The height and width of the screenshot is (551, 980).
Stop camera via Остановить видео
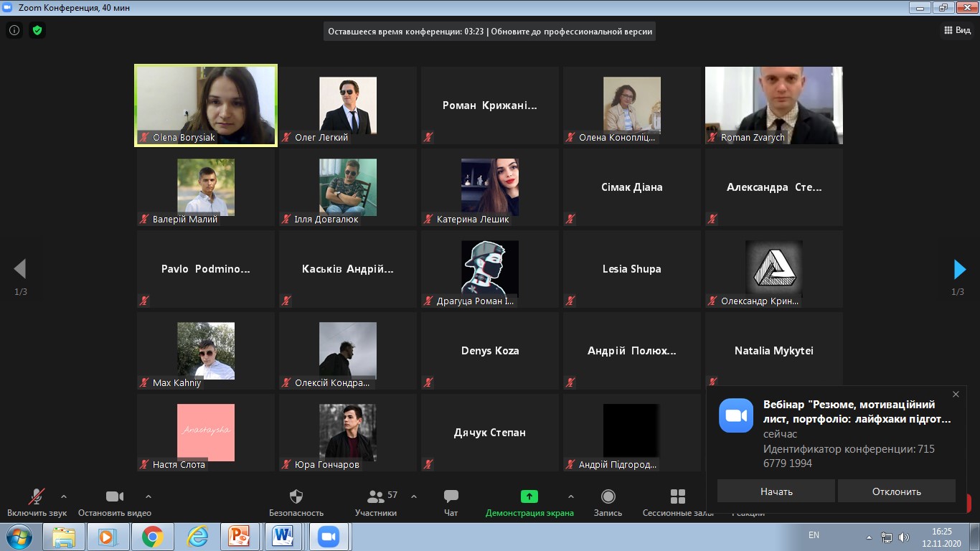115,503
